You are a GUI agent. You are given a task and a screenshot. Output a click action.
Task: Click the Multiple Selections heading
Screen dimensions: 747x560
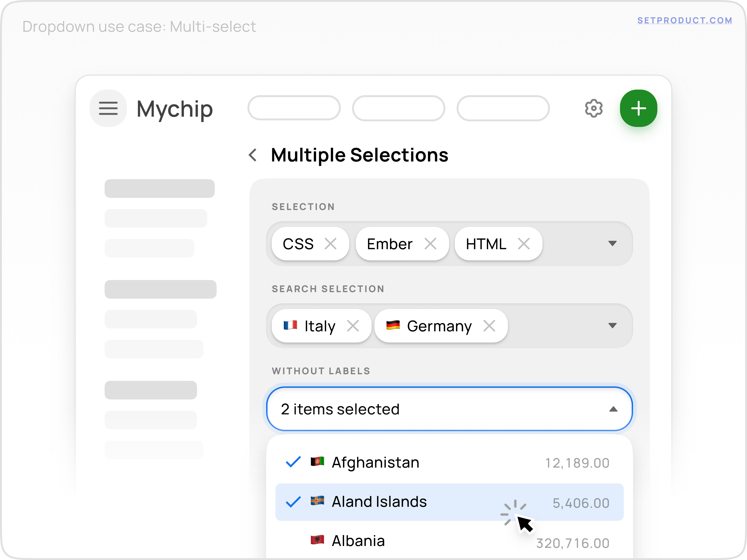359,155
